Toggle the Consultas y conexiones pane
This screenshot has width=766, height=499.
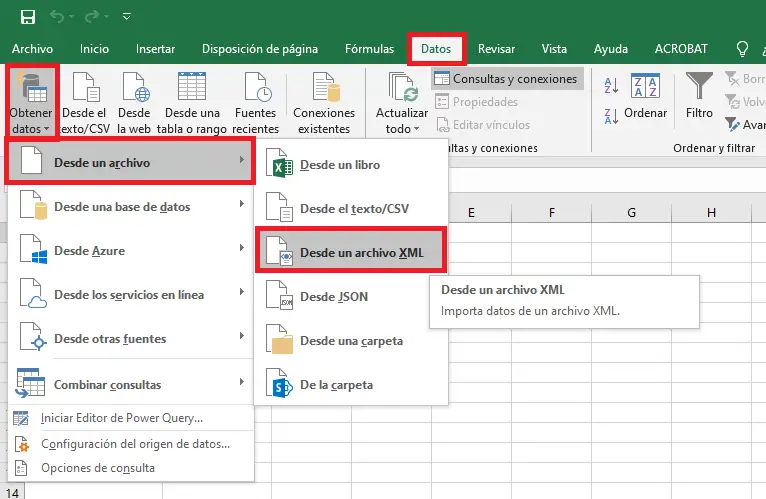507,79
